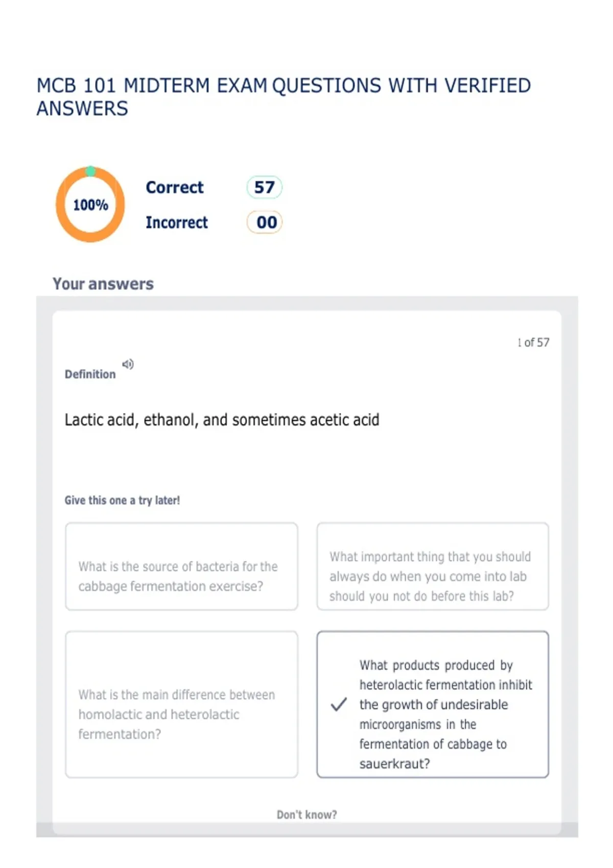Click the Correct count badge 57
613x868 pixels.
[x=264, y=187]
